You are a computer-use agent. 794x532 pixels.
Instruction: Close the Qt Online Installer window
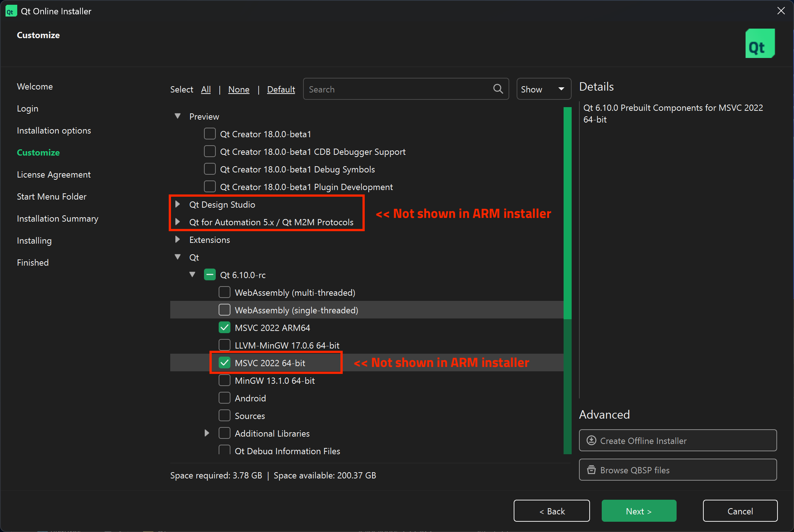tap(781, 11)
